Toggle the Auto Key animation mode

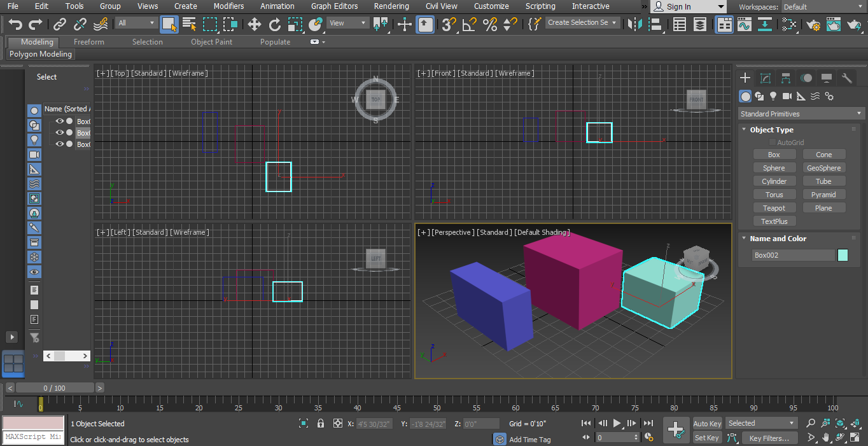(x=707, y=424)
